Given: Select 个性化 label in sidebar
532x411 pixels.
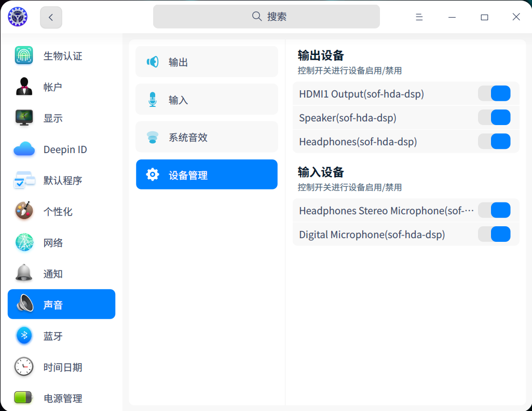Looking at the screenshot, I should [x=58, y=212].
